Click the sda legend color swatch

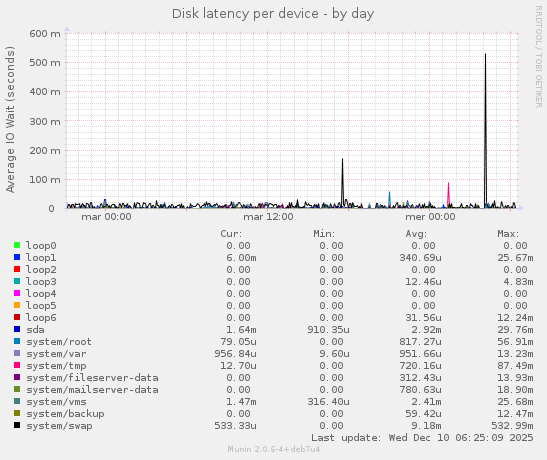click(x=17, y=329)
